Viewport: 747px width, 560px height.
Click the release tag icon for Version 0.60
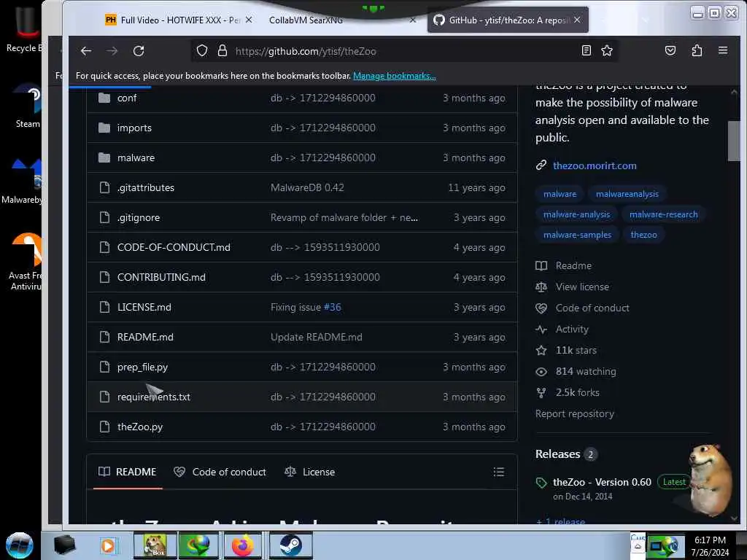point(541,483)
